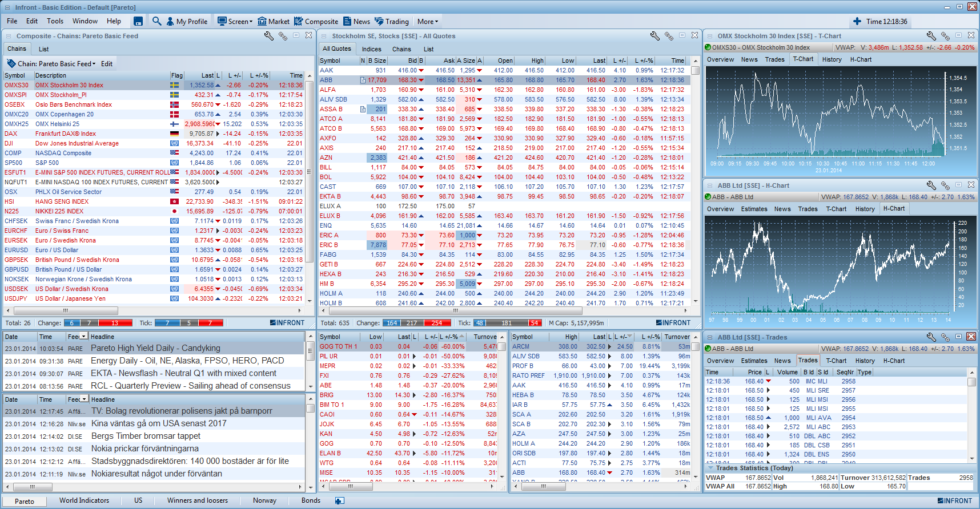Switch to Norway workspace tab
This screenshot has height=509, width=980.
pyautogui.click(x=264, y=500)
